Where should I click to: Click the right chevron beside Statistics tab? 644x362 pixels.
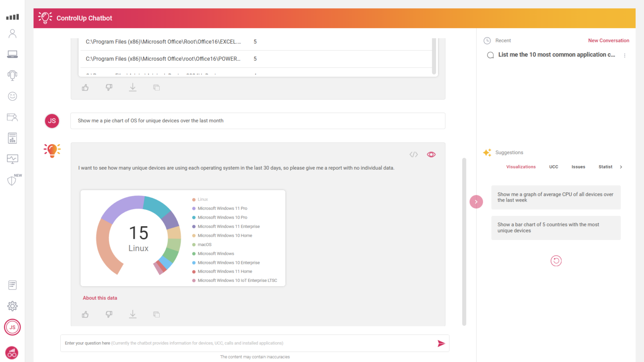coord(621,166)
